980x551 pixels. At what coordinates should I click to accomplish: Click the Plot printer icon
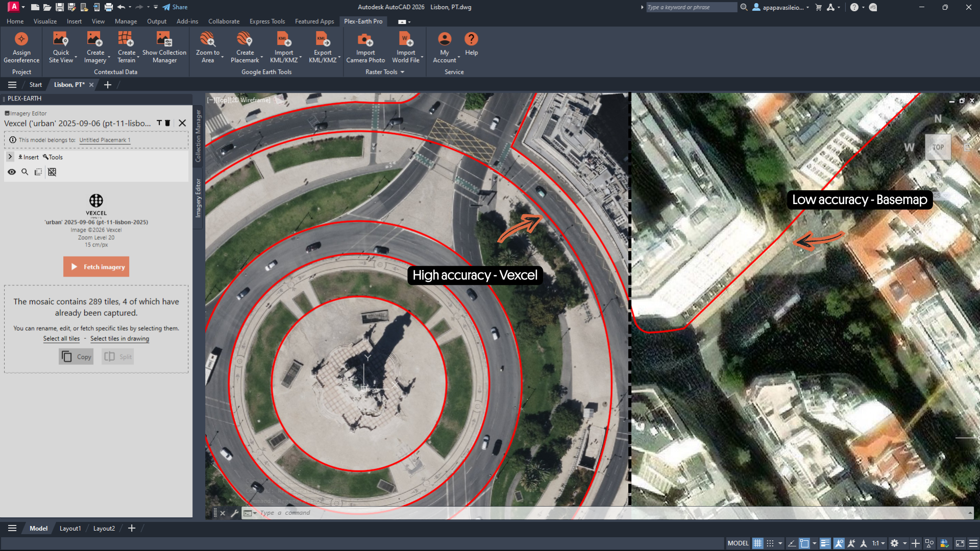coord(109,7)
